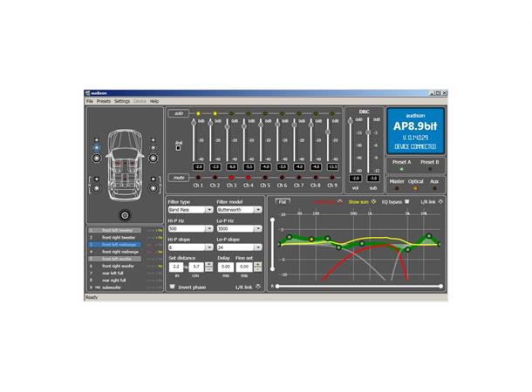Open the Lo-P slope dropdown
The width and height of the screenshot is (532, 392).
[x=240, y=247]
